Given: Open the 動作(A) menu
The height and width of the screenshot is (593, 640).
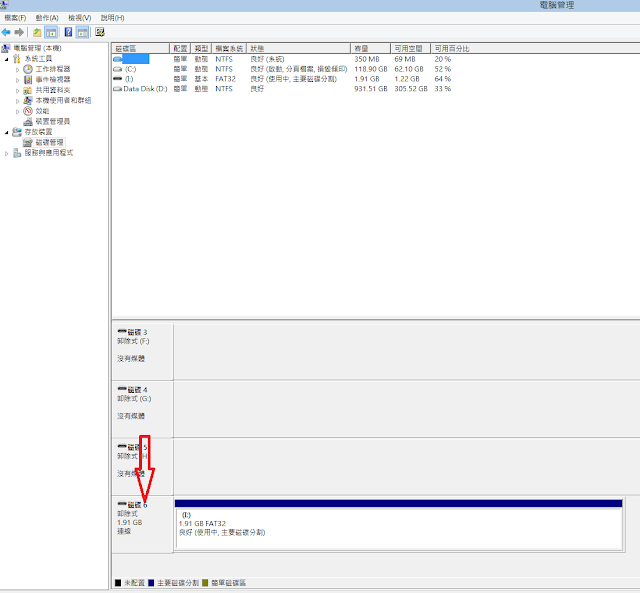Looking at the screenshot, I should 47,18.
